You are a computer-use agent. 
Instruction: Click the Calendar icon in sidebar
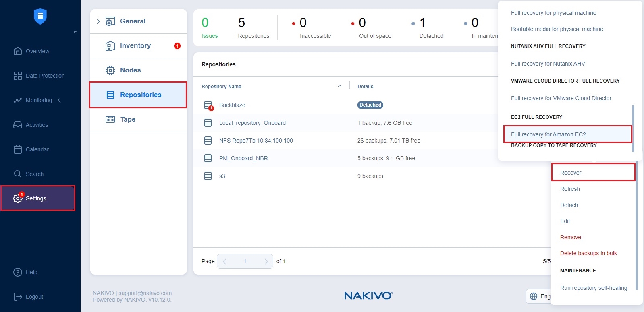point(18,149)
